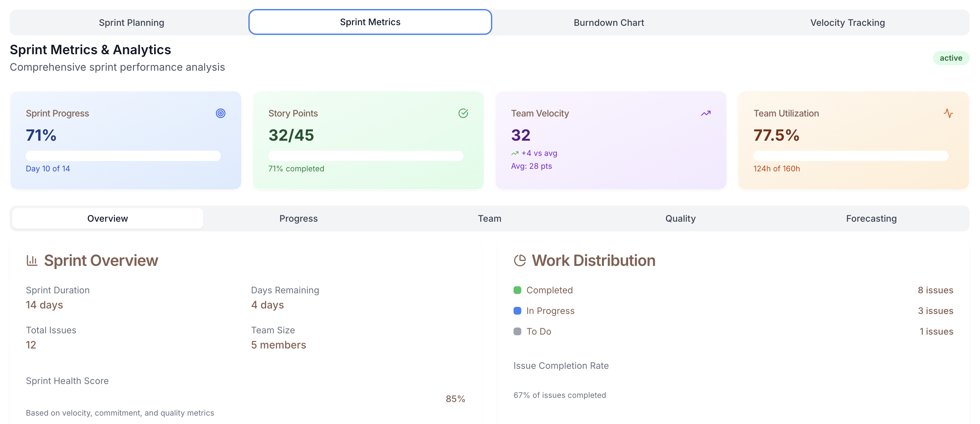Viewport: 980px width, 424px height.
Task: Click the Team Utilization progress bar
Action: (x=851, y=156)
